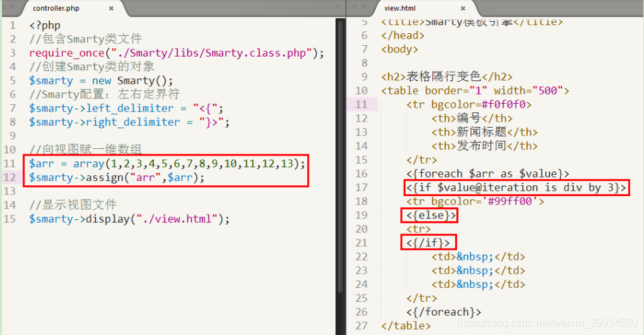This screenshot has width=644, height=335.
Task: Click the comment '//包含Smarty类文件'
Action: click(85, 39)
